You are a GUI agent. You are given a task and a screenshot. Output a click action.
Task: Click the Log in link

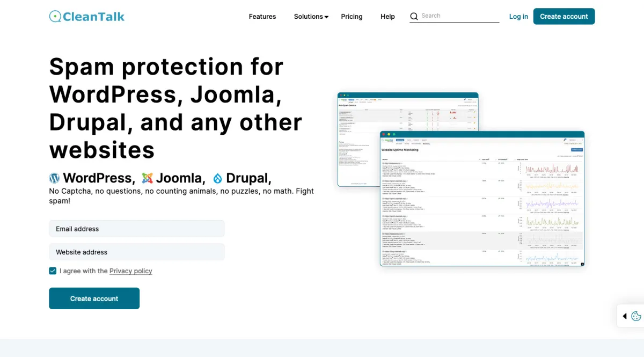pyautogui.click(x=518, y=17)
